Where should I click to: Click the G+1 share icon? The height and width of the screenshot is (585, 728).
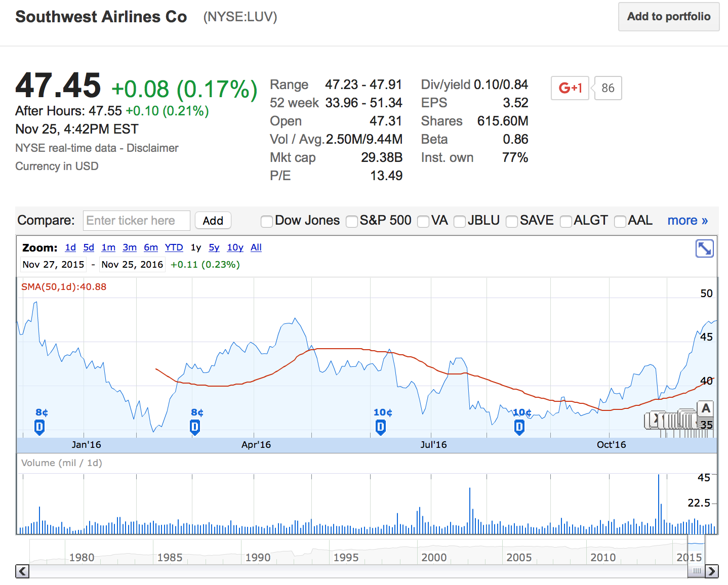pos(570,88)
